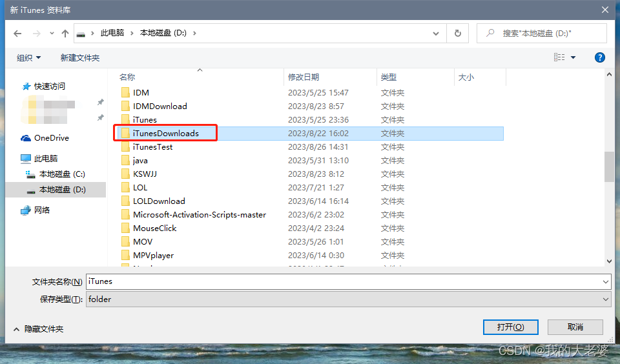Select 网络 in navigation pane
Image resolution: width=620 pixels, height=364 pixels.
pyautogui.click(x=42, y=210)
